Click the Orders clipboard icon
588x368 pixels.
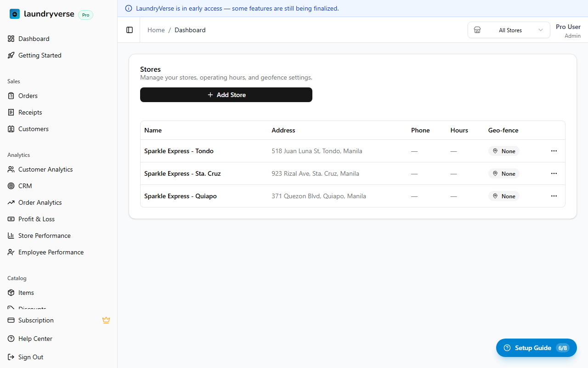[11, 96]
